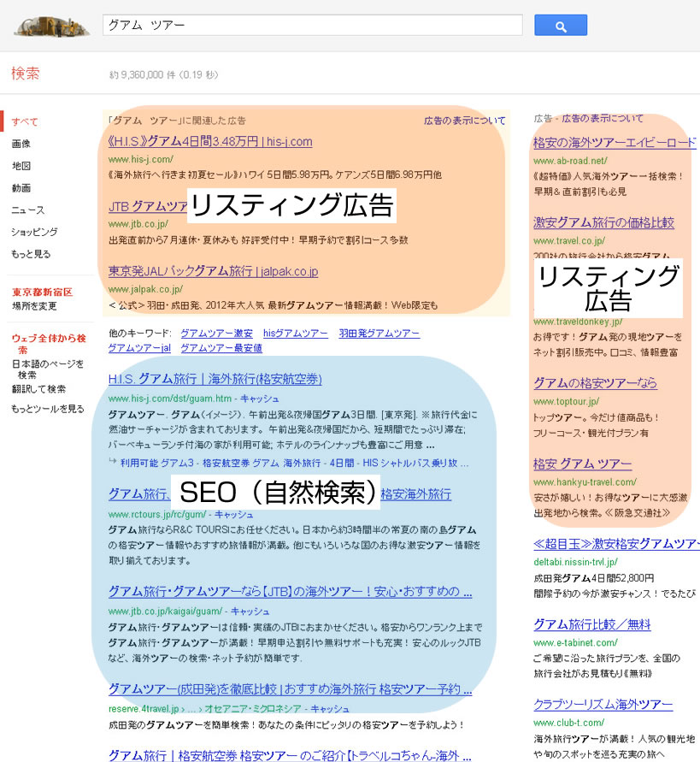The image size is (700, 762).
Task: Select the すべて filter in the sidebar
Action: coord(25,121)
